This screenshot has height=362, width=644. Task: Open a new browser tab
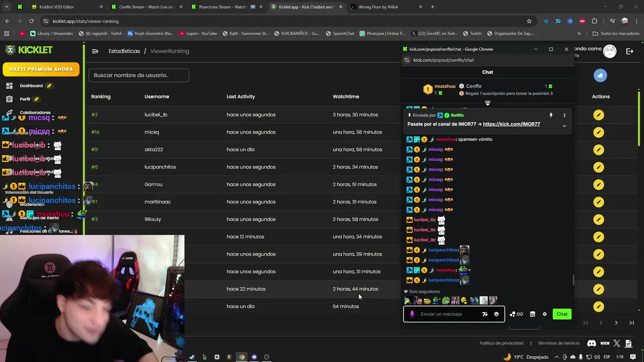tap(433, 7)
